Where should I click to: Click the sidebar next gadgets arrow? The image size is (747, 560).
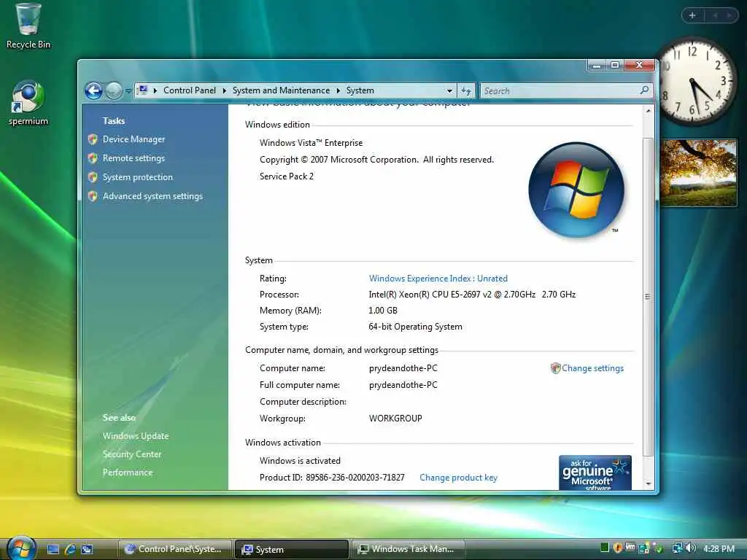click(x=729, y=15)
